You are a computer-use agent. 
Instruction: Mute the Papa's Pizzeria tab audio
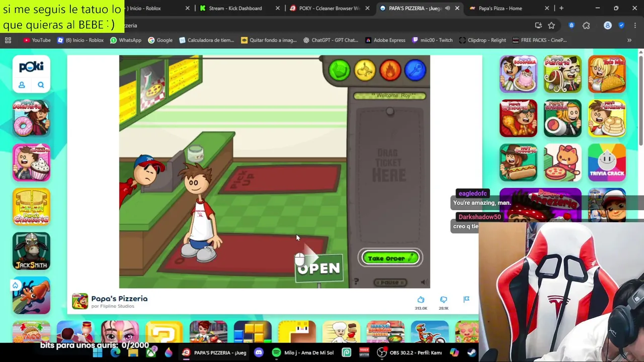click(x=447, y=8)
